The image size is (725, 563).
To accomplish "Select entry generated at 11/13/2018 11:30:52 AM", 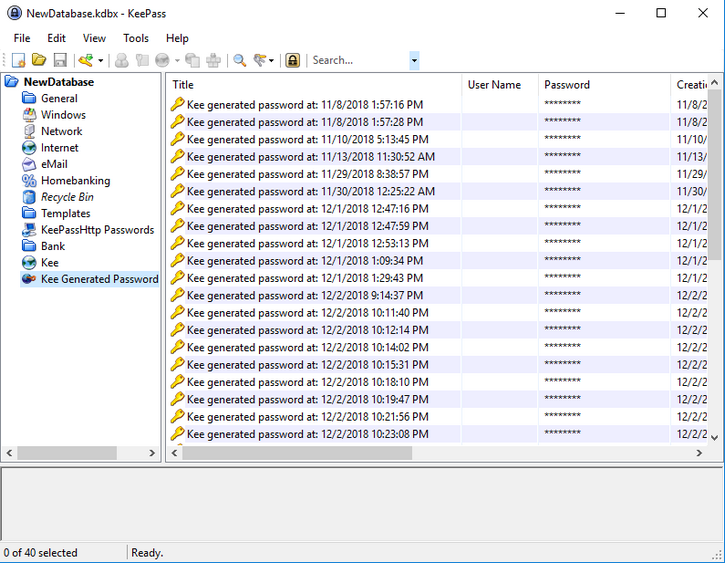I will [x=311, y=157].
